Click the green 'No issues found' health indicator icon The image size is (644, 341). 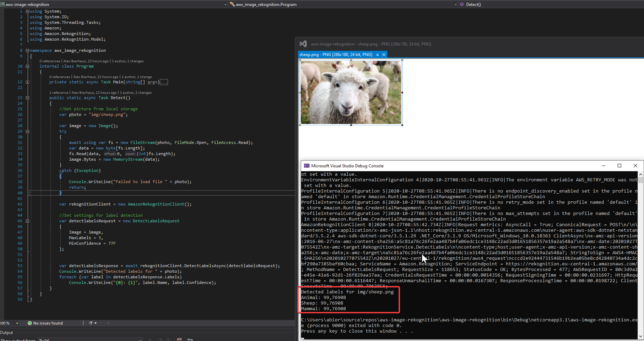click(30, 323)
